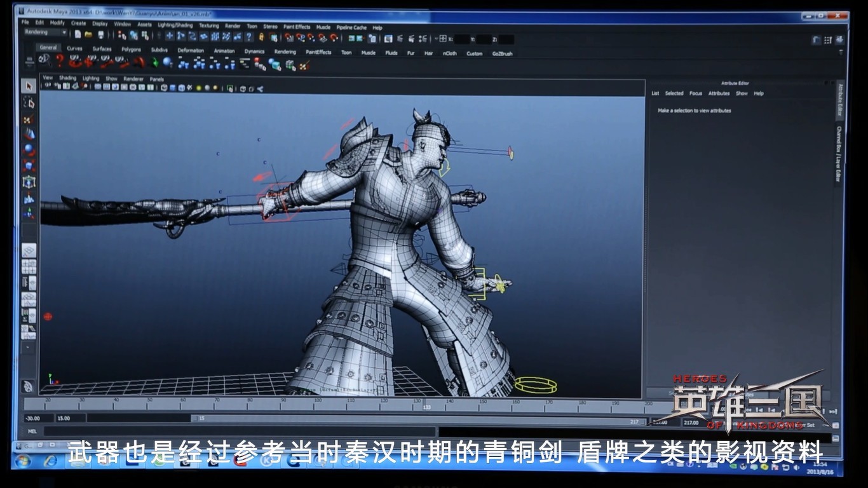The height and width of the screenshot is (488, 868).
Task: Click the status line question mark icon
Action: [x=248, y=37]
